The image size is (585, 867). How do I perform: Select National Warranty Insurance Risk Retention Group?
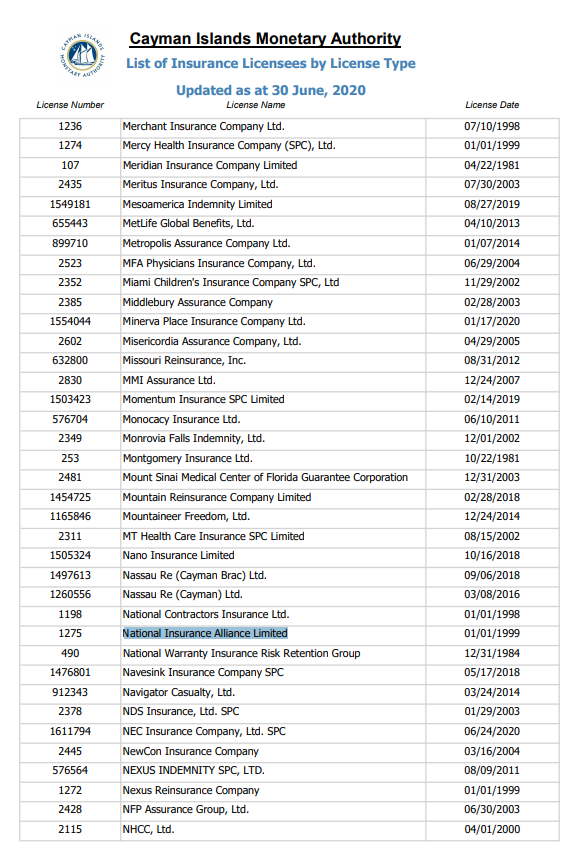click(x=242, y=654)
